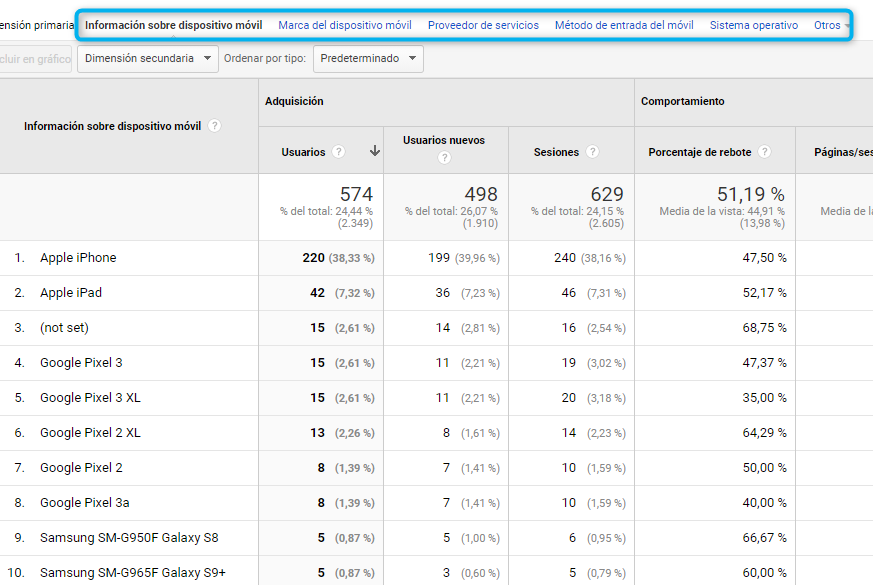This screenshot has width=873, height=585.
Task: Open Dimensión secundaria dropdown
Action: (x=148, y=58)
